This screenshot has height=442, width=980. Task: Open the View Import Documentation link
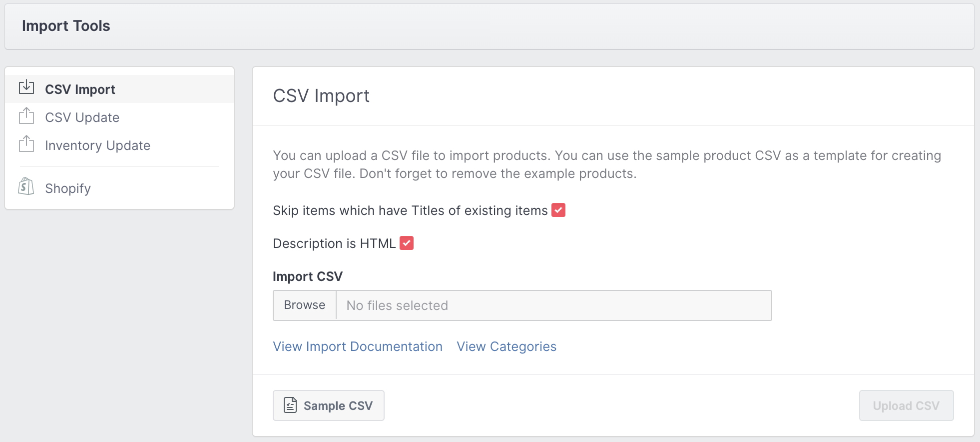click(358, 346)
